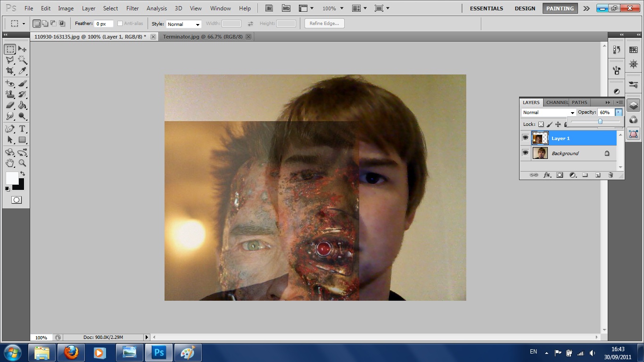Switch to the Channels tab
644x362 pixels.
556,102
